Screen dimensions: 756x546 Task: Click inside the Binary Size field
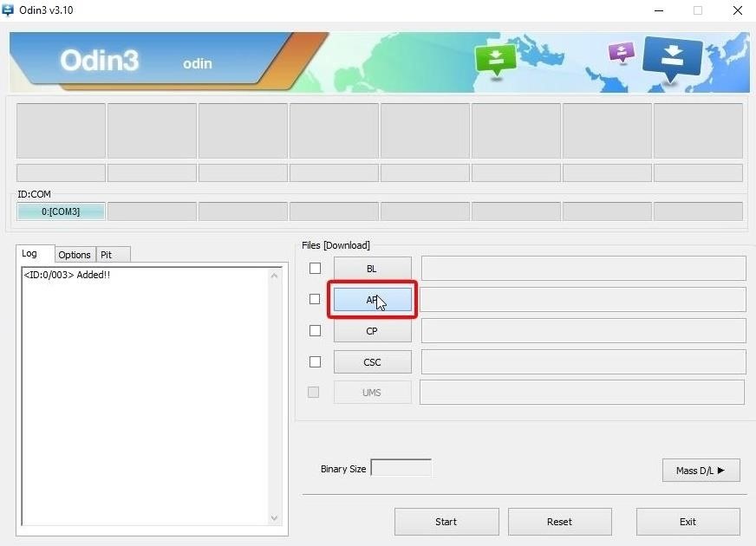[x=401, y=466]
